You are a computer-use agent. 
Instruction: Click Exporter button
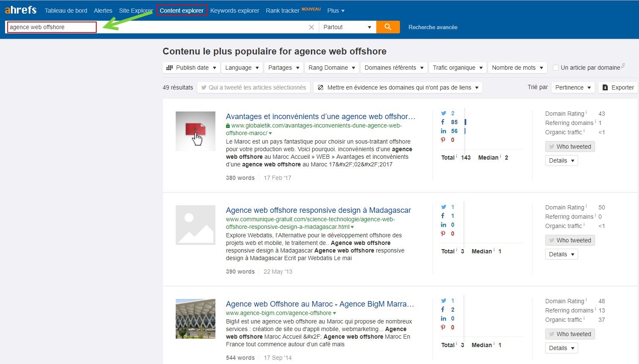click(618, 87)
